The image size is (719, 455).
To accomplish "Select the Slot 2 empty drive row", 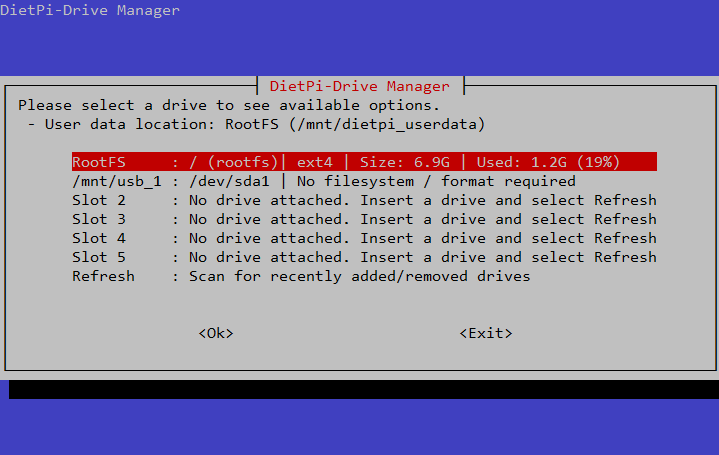I will pos(364,200).
